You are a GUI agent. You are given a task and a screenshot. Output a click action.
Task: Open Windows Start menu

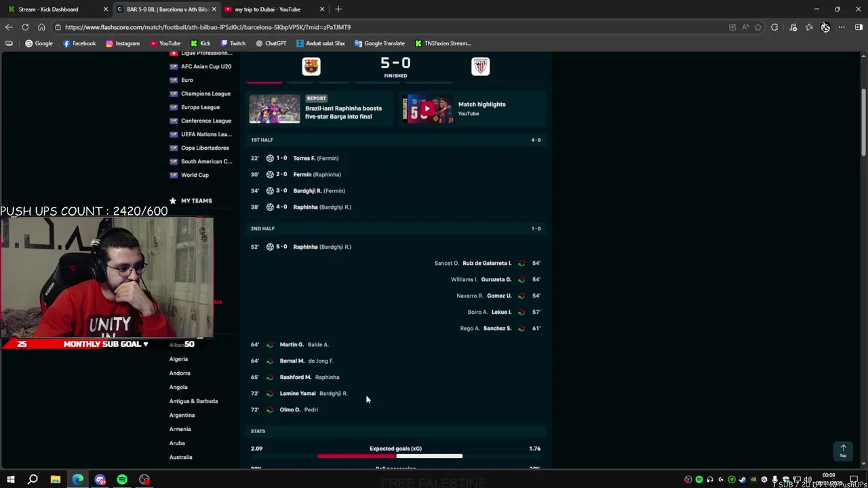(11, 480)
